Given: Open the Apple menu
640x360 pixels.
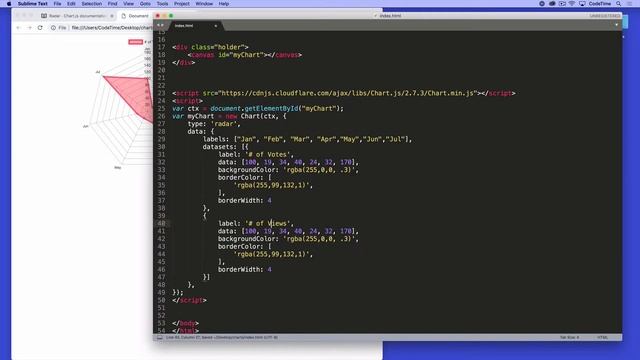Looking at the screenshot, I should coord(9,4).
